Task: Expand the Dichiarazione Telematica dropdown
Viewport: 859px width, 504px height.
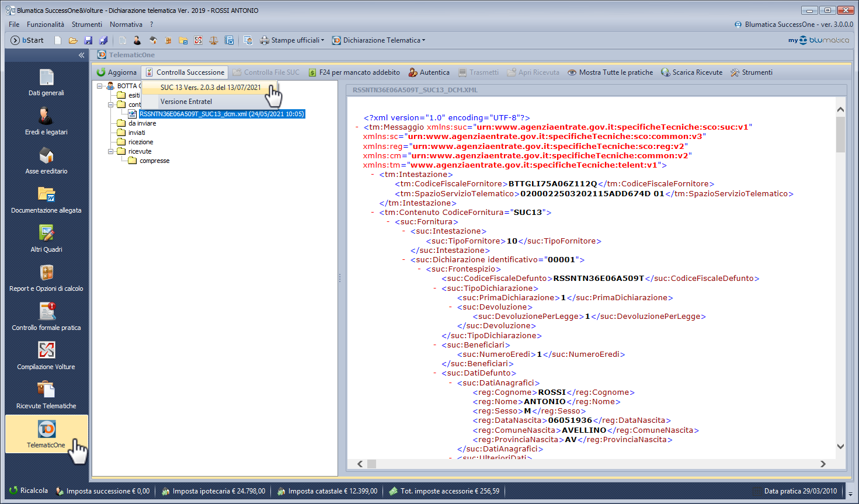Action: (378, 40)
